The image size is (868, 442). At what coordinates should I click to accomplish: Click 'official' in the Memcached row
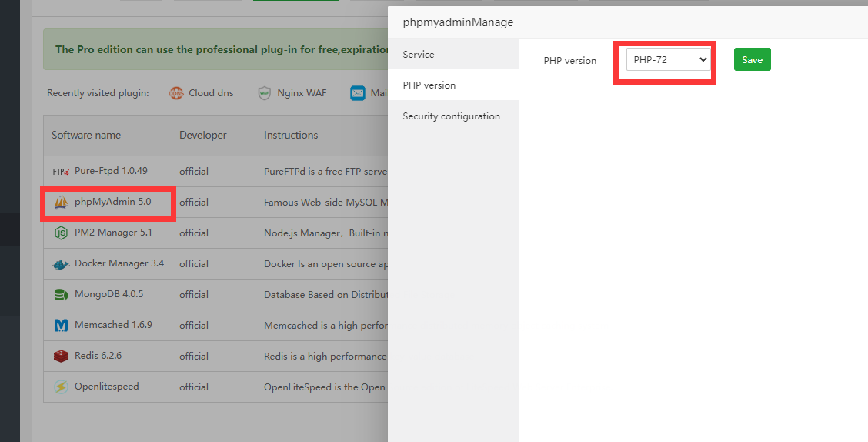194,325
